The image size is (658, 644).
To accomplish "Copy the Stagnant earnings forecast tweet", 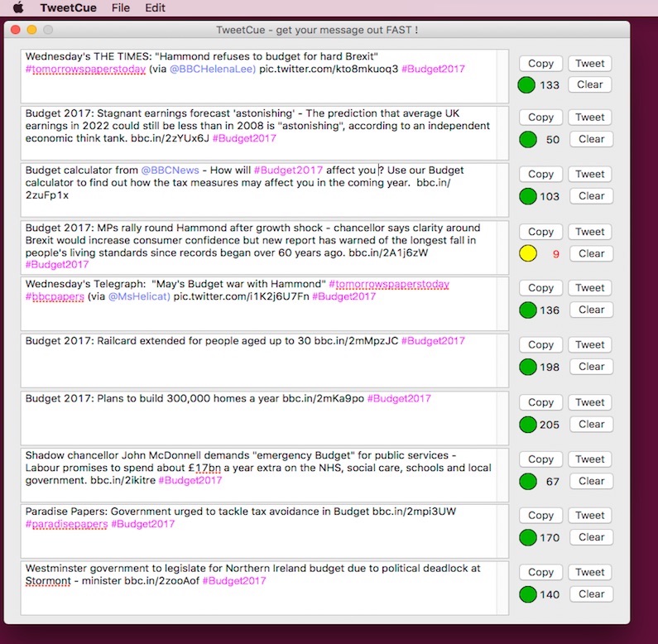I will click(540, 118).
